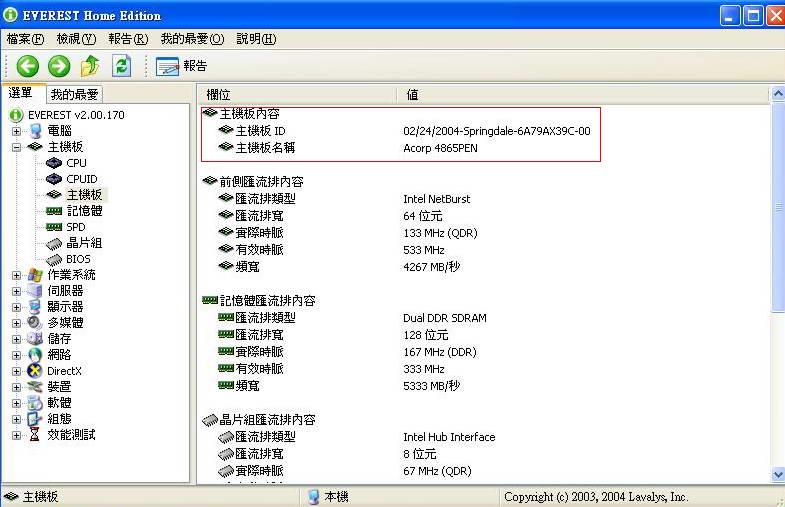Image resolution: width=785 pixels, height=507 pixels.
Task: Click the 裝置 devices icon
Action: coord(35,387)
